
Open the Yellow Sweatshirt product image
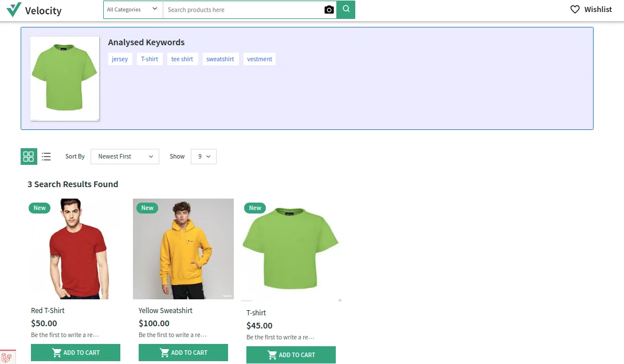click(183, 249)
